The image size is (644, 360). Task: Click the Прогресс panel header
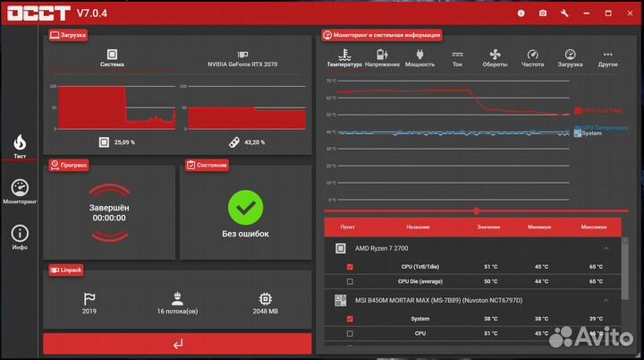pyautogui.click(x=69, y=165)
